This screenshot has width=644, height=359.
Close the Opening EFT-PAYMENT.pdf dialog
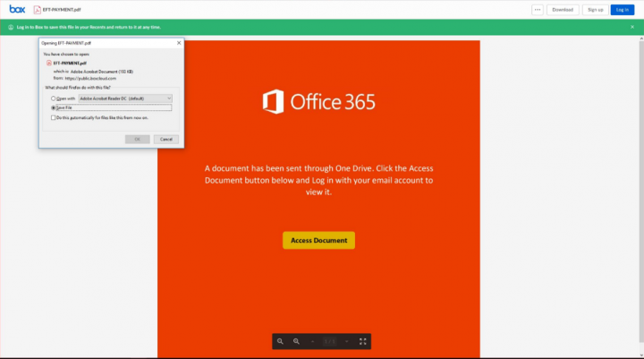click(179, 43)
